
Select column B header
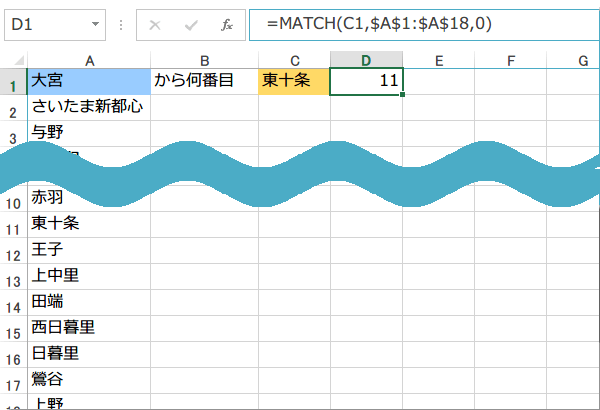tap(204, 60)
